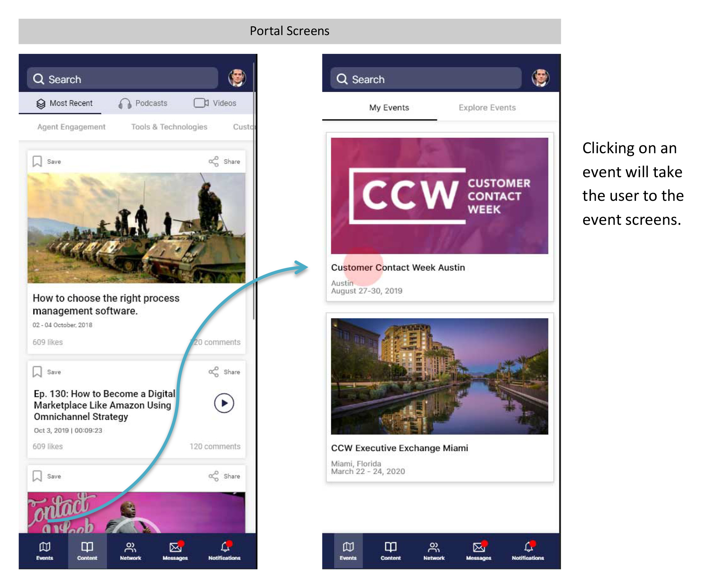The height and width of the screenshot is (588, 702).
Task: Filter by Agent Engagement category
Action: pyautogui.click(x=71, y=127)
